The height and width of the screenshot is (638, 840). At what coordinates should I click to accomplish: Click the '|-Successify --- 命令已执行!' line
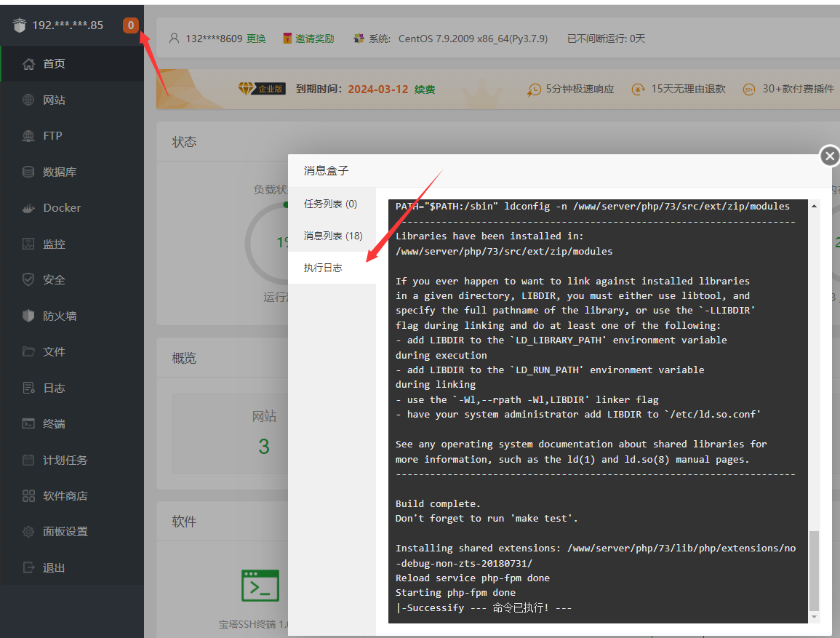point(483,607)
